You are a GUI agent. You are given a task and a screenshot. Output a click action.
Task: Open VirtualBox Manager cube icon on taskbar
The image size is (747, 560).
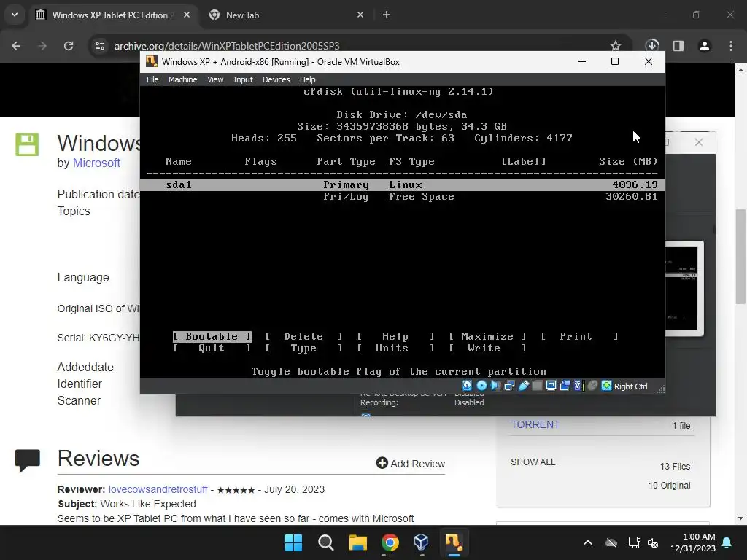(422, 542)
